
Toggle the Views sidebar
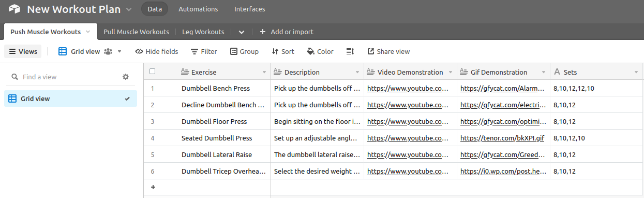click(x=23, y=51)
